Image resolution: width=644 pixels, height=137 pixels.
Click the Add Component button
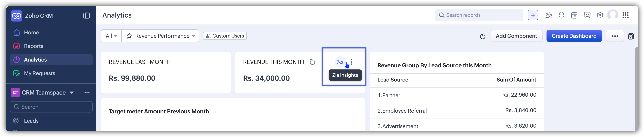516,36
